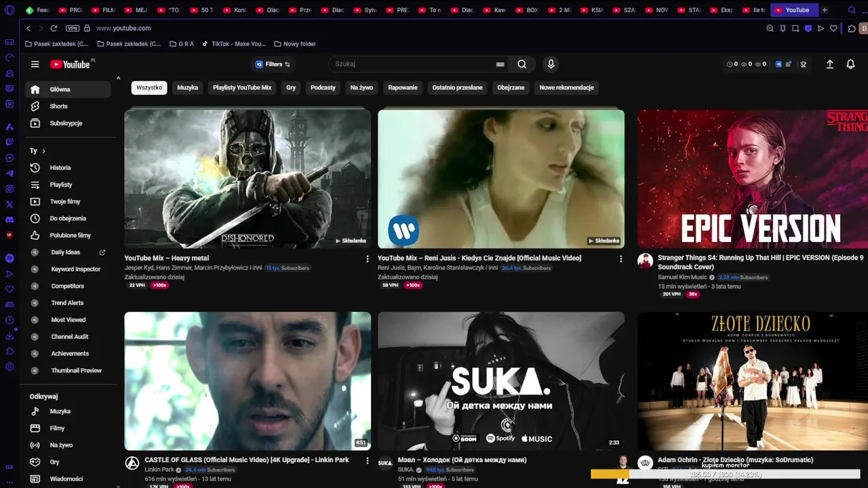Switch to the active YouTube browser tab
Image resolution: width=868 pixels, height=488 pixels.
tap(794, 10)
